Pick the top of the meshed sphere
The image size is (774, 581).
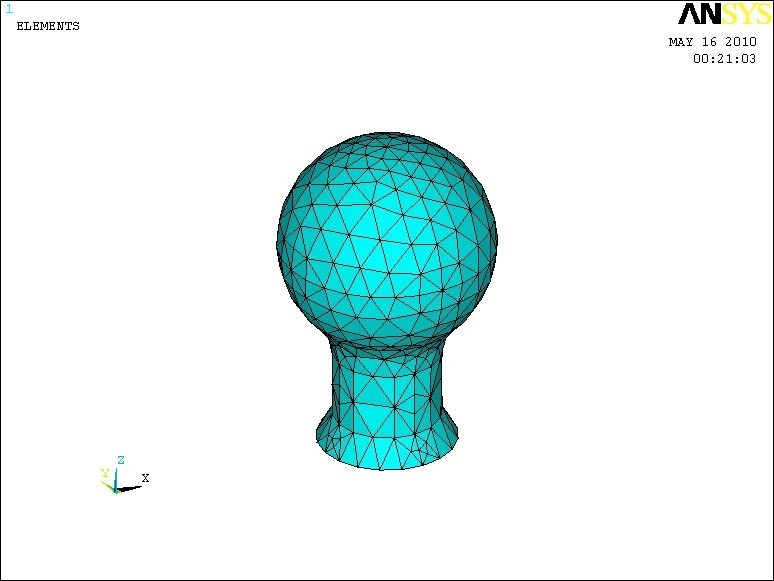click(388, 134)
